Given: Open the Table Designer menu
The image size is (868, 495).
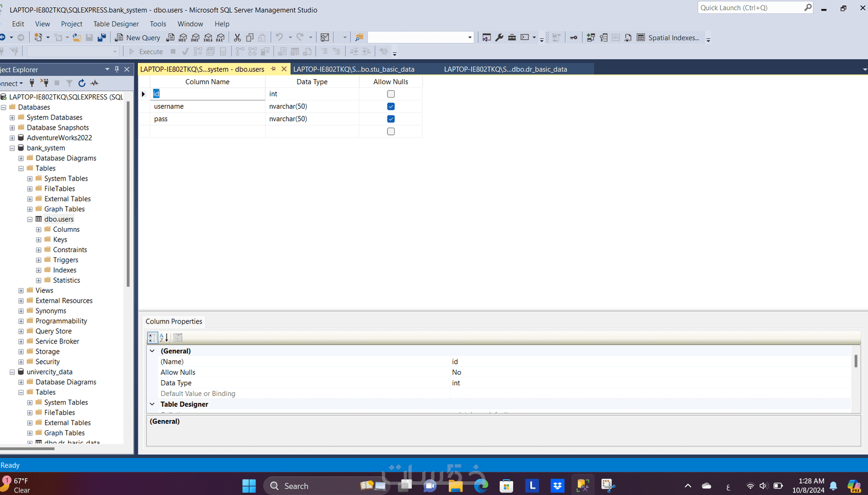Looking at the screenshot, I should coord(116,24).
